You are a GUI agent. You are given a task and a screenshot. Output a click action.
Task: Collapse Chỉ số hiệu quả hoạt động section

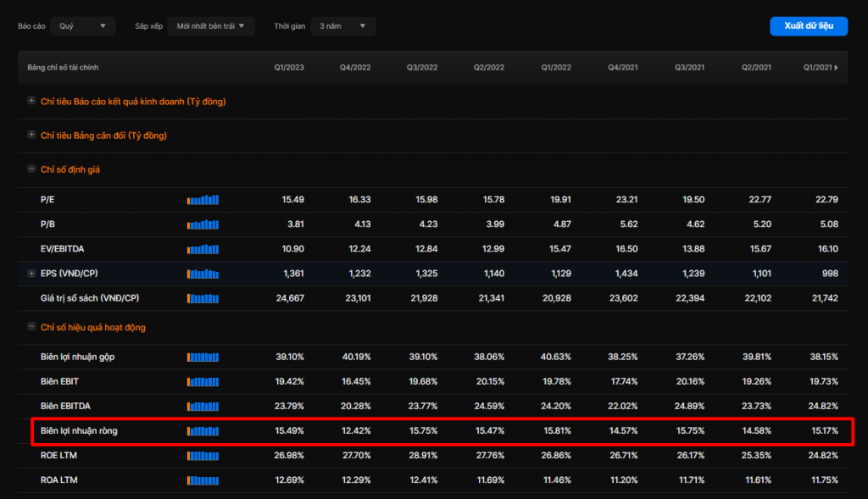31,327
